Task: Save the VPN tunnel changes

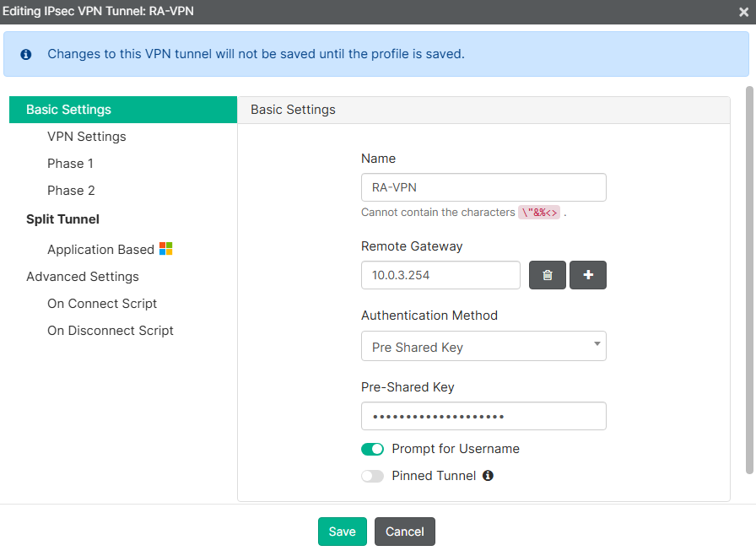Action: tap(342, 532)
